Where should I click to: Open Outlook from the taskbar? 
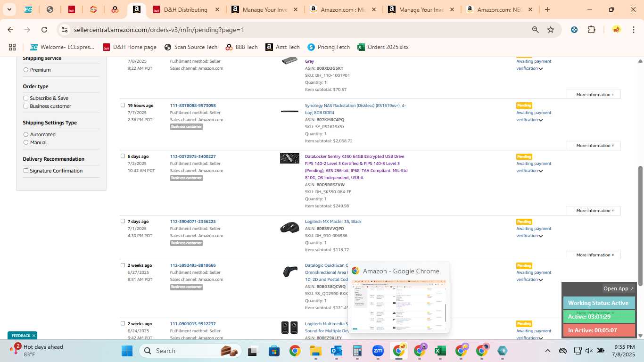(336, 351)
